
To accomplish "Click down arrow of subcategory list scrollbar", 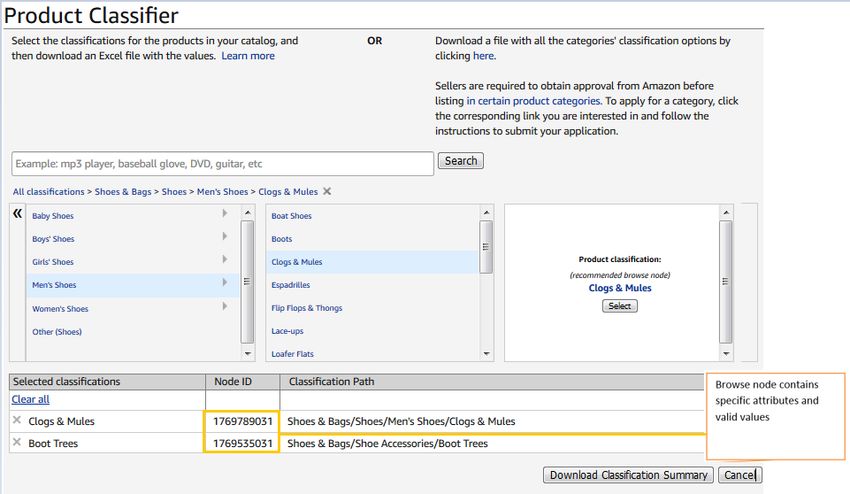I will [486, 354].
